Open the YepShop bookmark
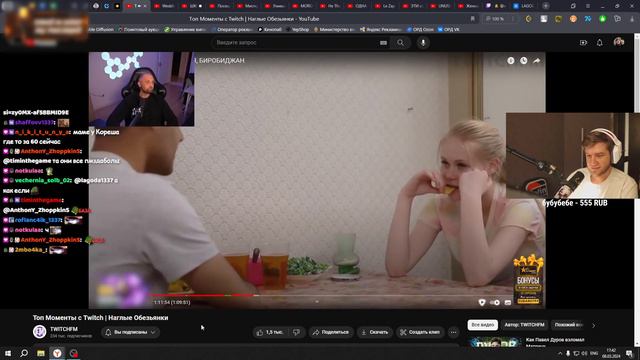This screenshot has height=360, width=640. [x=298, y=29]
